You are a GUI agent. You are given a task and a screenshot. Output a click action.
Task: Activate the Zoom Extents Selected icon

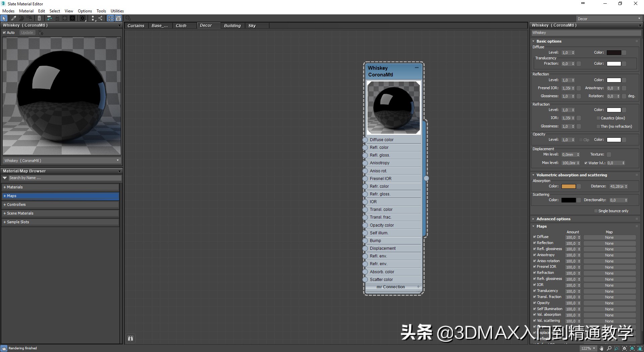coord(633,348)
